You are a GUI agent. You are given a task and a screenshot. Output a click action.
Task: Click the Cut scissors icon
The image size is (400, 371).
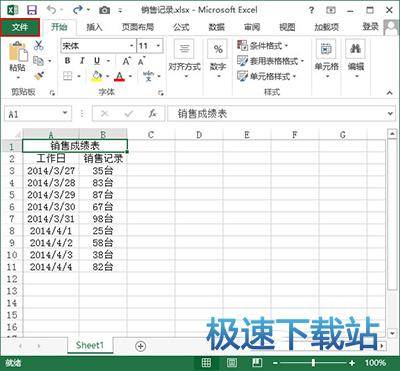tap(39, 45)
